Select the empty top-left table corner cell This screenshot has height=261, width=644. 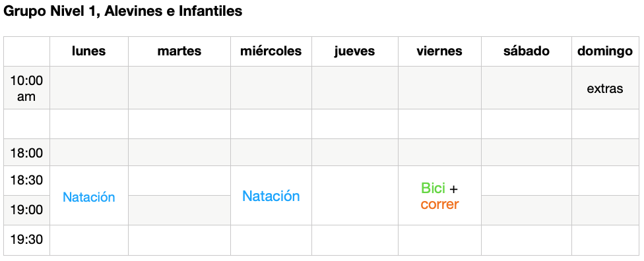pyautogui.click(x=26, y=51)
